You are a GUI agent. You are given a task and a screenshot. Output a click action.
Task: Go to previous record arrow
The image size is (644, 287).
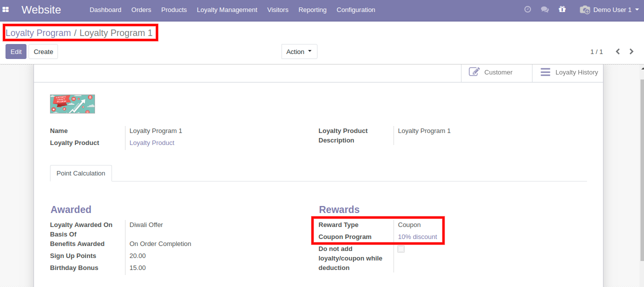pos(618,51)
